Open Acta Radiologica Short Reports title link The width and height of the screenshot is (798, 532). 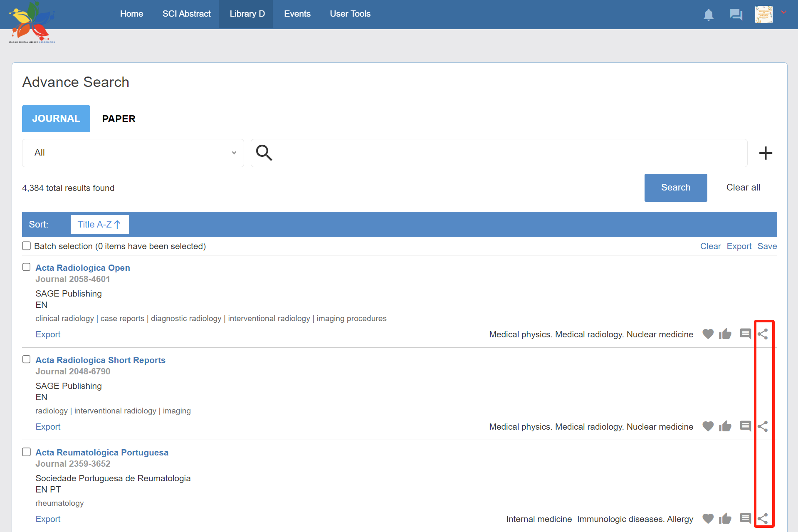100,360
